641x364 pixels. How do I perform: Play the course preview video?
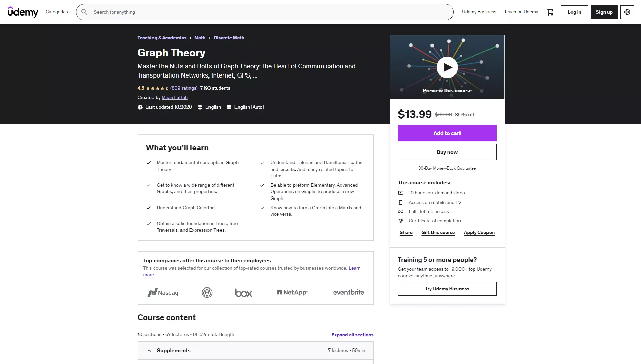tap(447, 67)
